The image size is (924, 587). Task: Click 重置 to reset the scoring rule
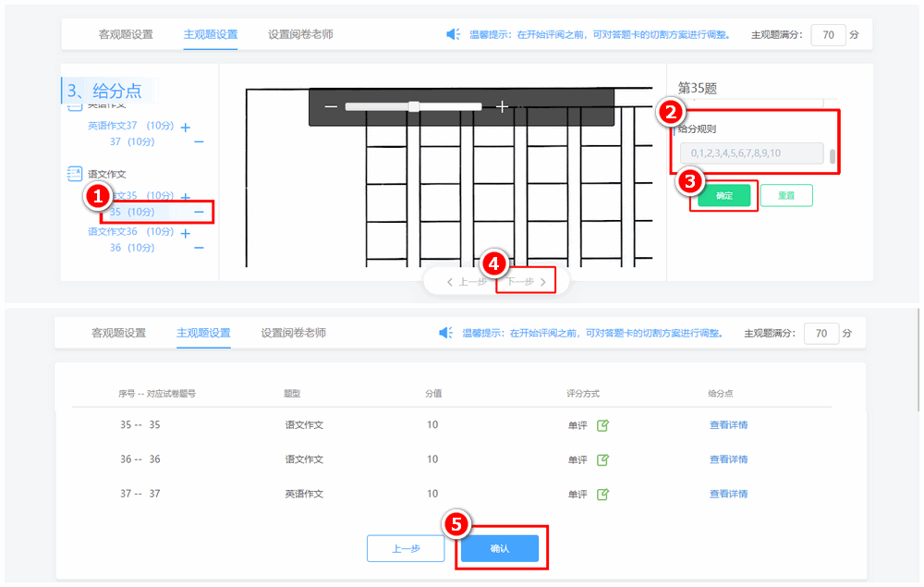click(786, 196)
